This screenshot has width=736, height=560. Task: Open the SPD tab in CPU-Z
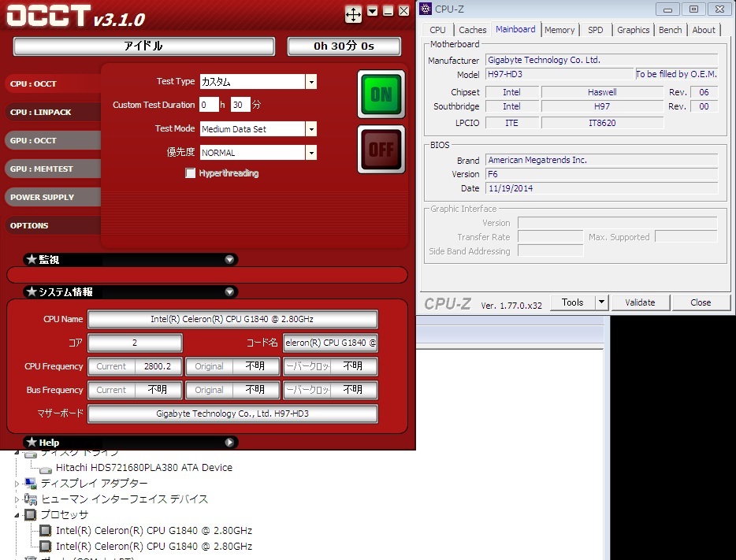(x=595, y=30)
